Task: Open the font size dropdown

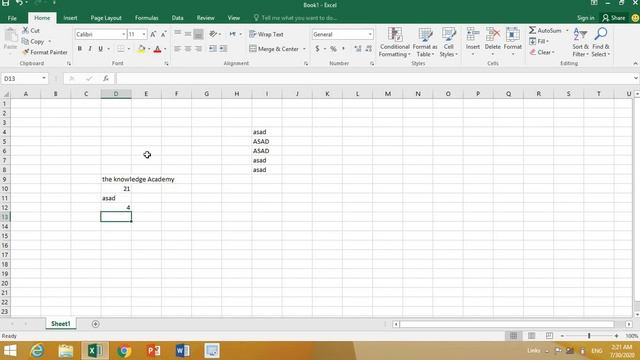Action: coord(144,35)
